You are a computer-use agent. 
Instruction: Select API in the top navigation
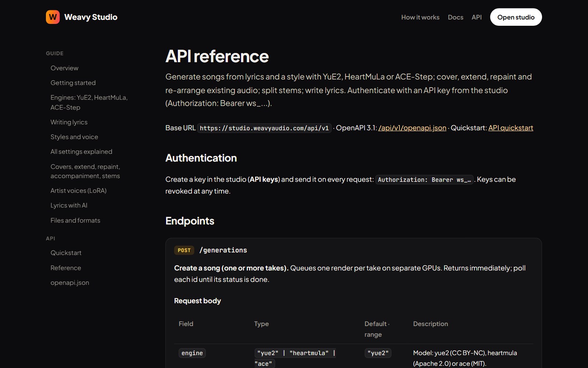point(477,17)
